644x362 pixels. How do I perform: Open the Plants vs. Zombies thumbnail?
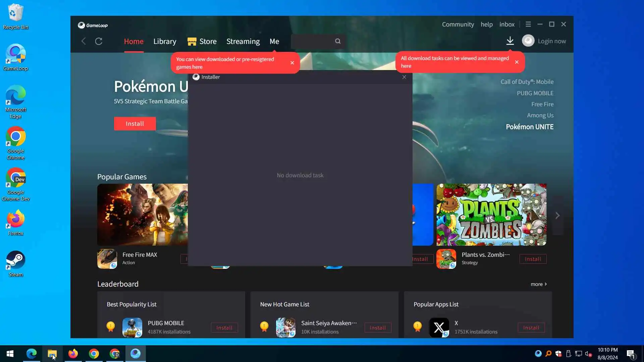click(491, 215)
